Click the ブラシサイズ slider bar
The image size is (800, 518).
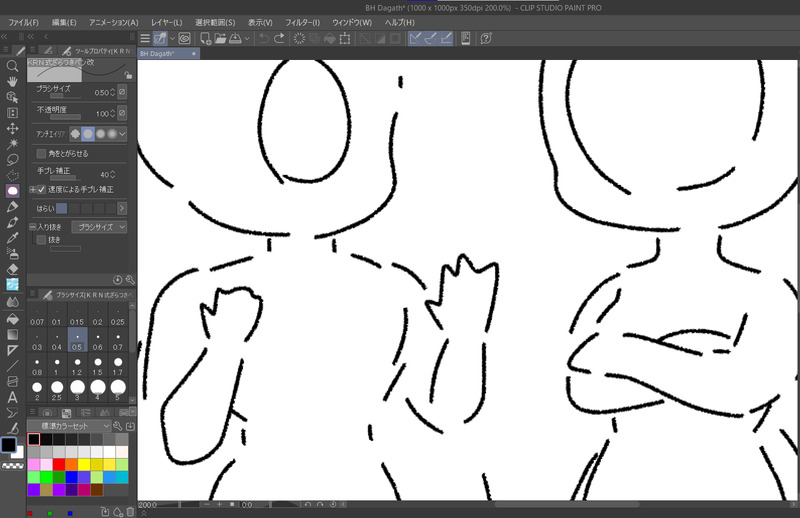[x=65, y=96]
